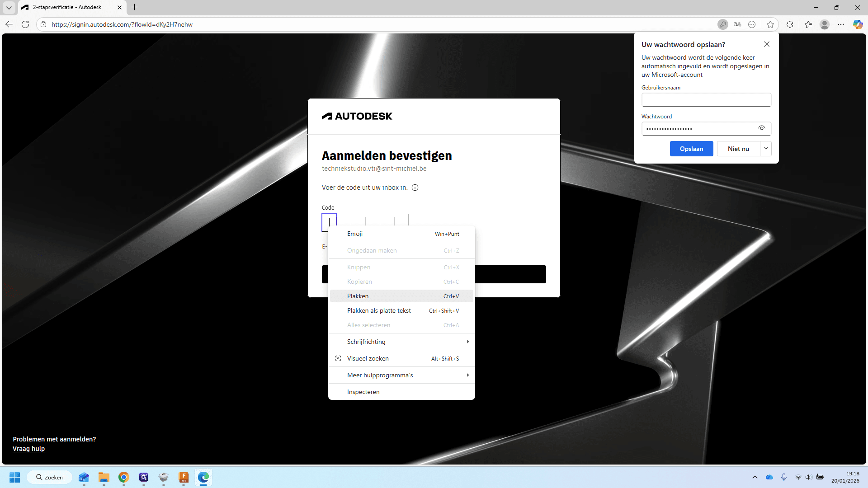Open Edge settings and more menu
868x488 pixels.
click(841, 24)
